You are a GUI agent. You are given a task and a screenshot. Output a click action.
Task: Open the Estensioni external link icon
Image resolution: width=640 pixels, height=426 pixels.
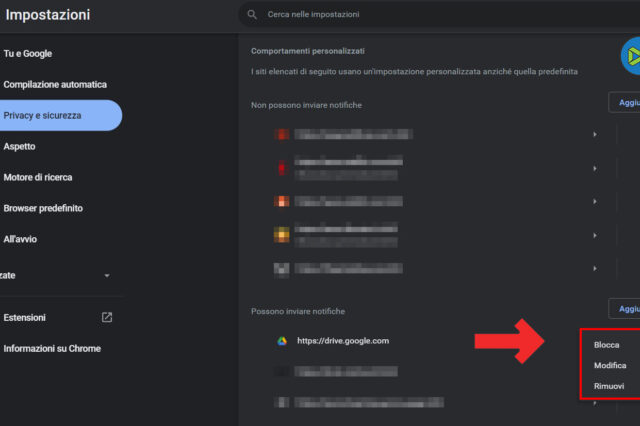tap(107, 318)
